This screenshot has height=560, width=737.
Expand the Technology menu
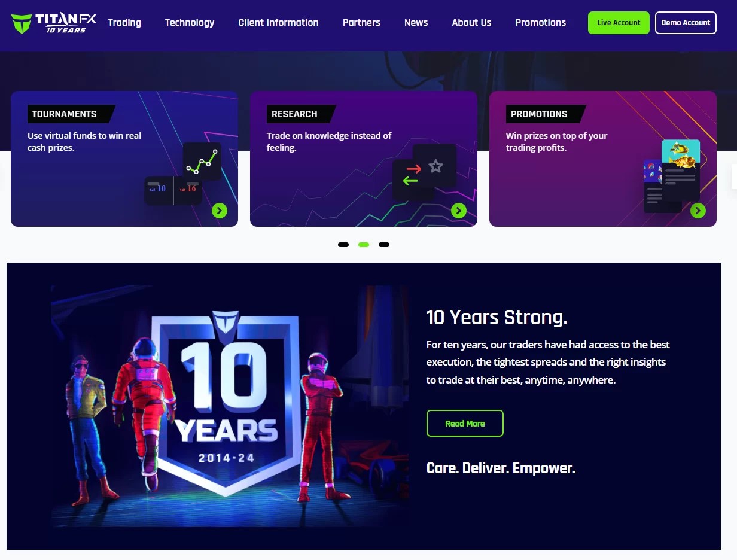pyautogui.click(x=190, y=22)
